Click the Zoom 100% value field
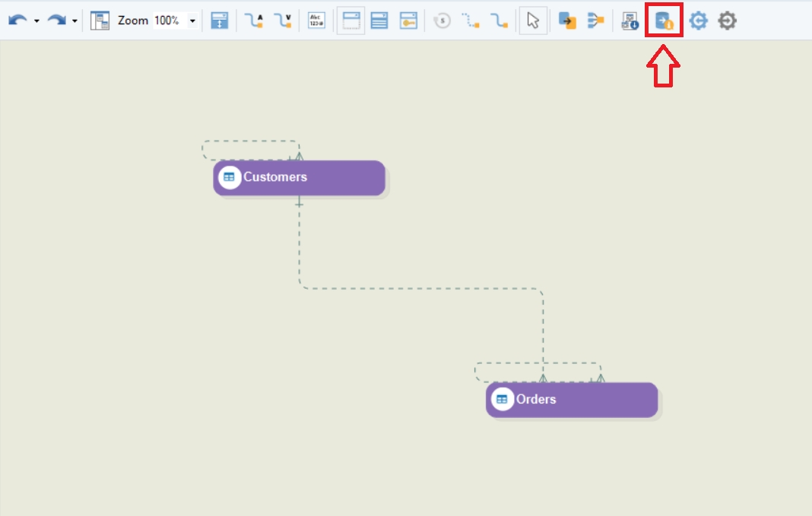The image size is (812, 516). [167, 21]
